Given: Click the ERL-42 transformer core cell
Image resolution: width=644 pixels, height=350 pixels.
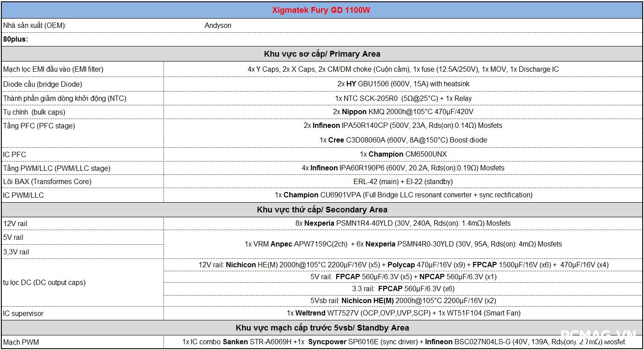Looking at the screenshot, I should click(x=403, y=181).
